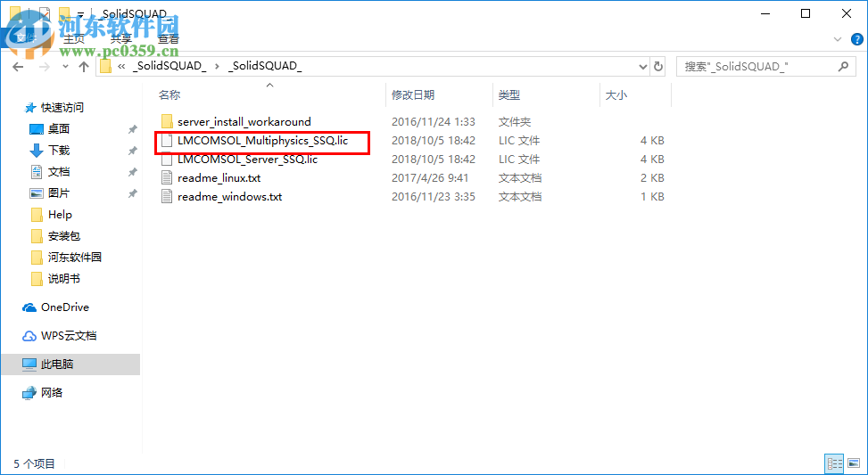This screenshot has width=868, height=475.
Task: Open 图片 in navigation pane
Action: [x=59, y=193]
